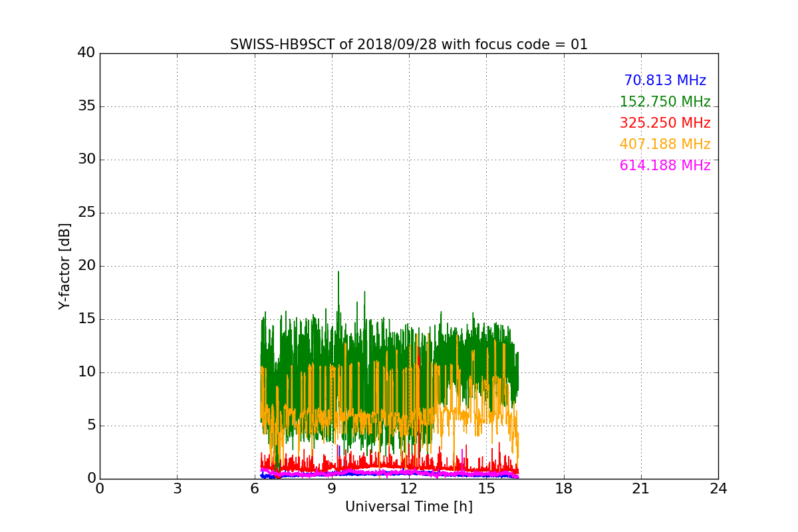This screenshot has width=798, height=532.
Task: Click the y-axis tick label 35
Action: pyautogui.click(x=86, y=106)
